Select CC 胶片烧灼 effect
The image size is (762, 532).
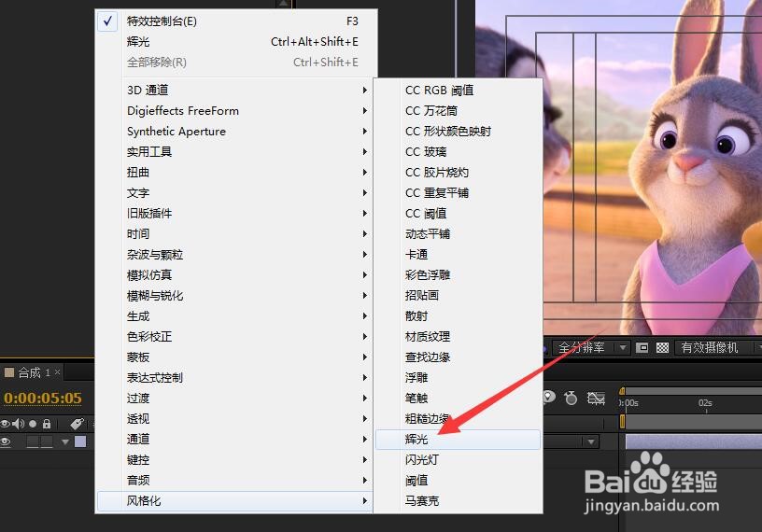[458, 173]
